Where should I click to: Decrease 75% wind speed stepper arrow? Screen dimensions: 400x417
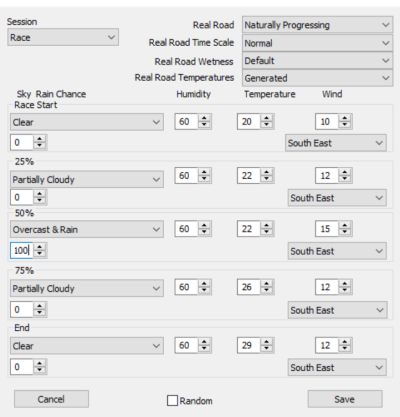(345, 290)
